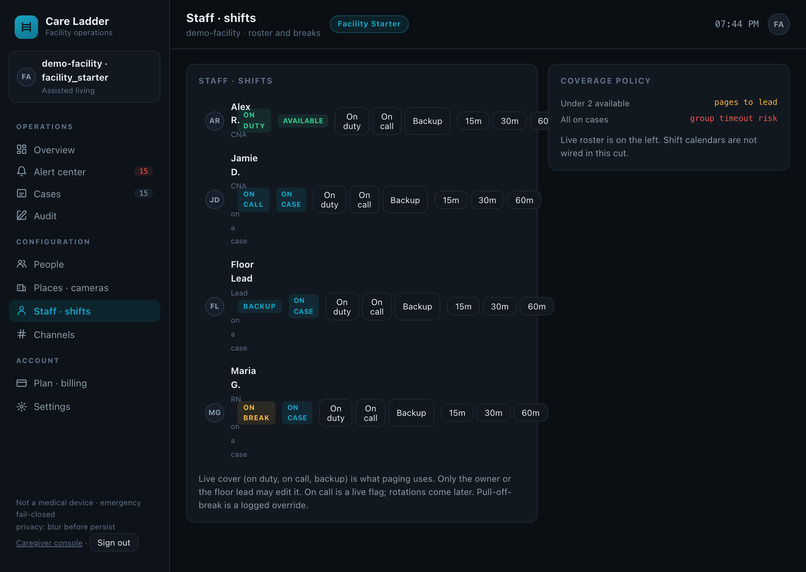Click the People icon in the sidebar
Screen dimensions: 806x572
tap(22, 264)
